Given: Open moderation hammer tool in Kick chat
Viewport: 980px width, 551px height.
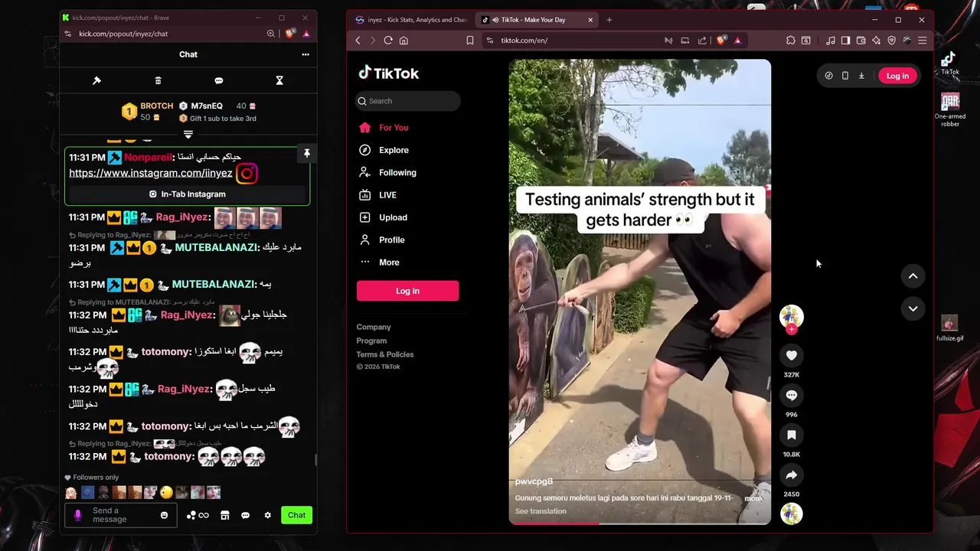Looking at the screenshot, I should coord(96,80).
